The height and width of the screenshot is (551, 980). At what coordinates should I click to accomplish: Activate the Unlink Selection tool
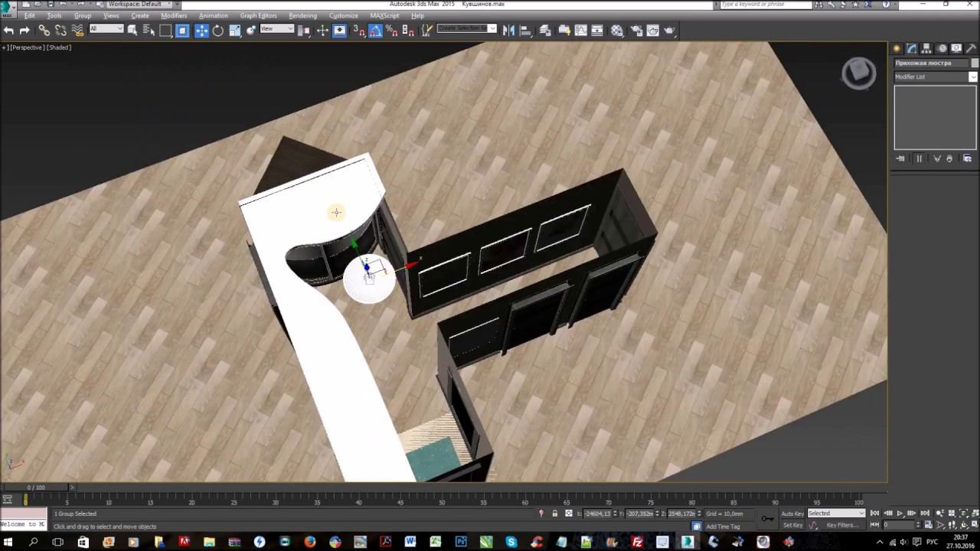[60, 31]
